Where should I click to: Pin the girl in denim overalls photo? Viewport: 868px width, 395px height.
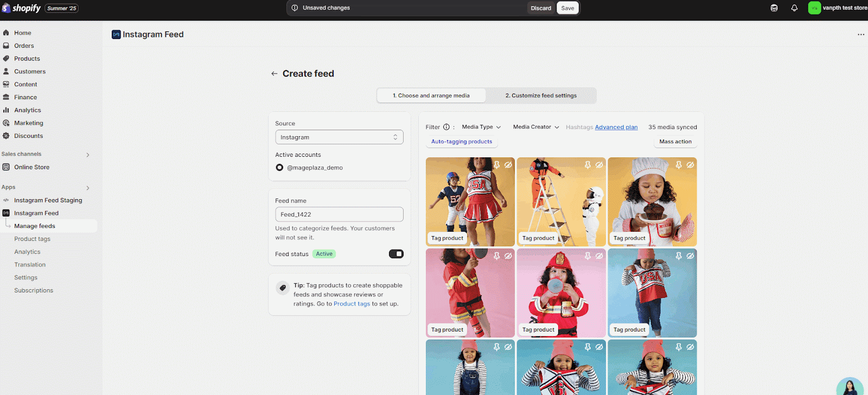pyautogui.click(x=496, y=347)
